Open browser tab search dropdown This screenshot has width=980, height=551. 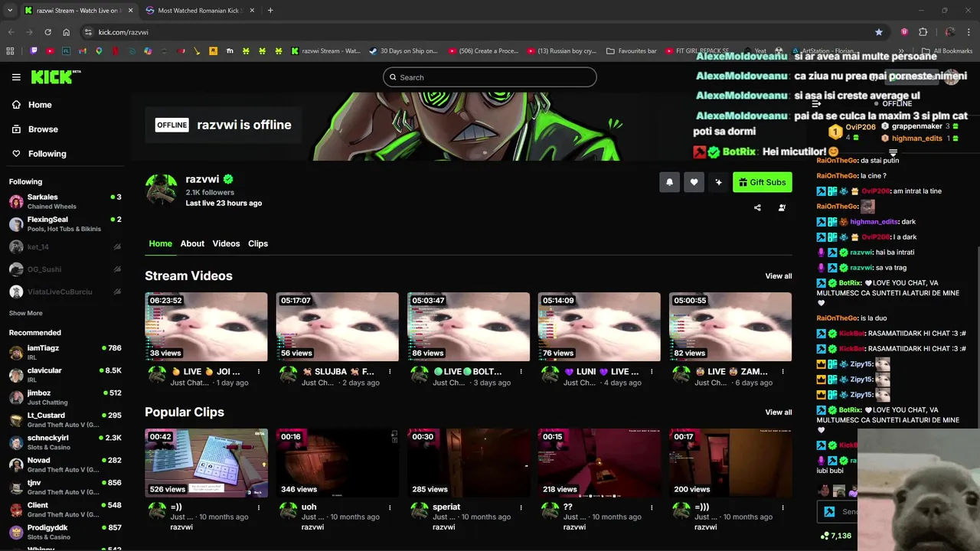point(10,11)
